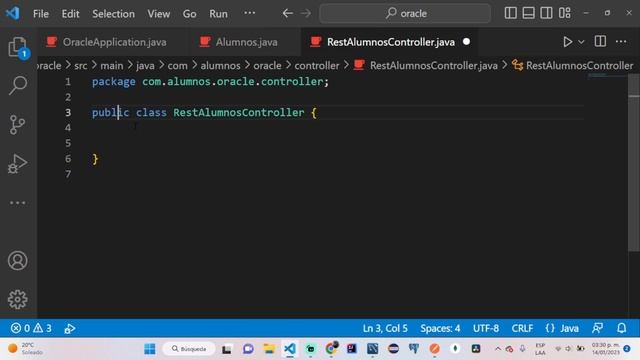Image resolution: width=640 pixels, height=360 pixels.
Task: Change indentation via Spaces: 4
Action: pyautogui.click(x=440, y=329)
